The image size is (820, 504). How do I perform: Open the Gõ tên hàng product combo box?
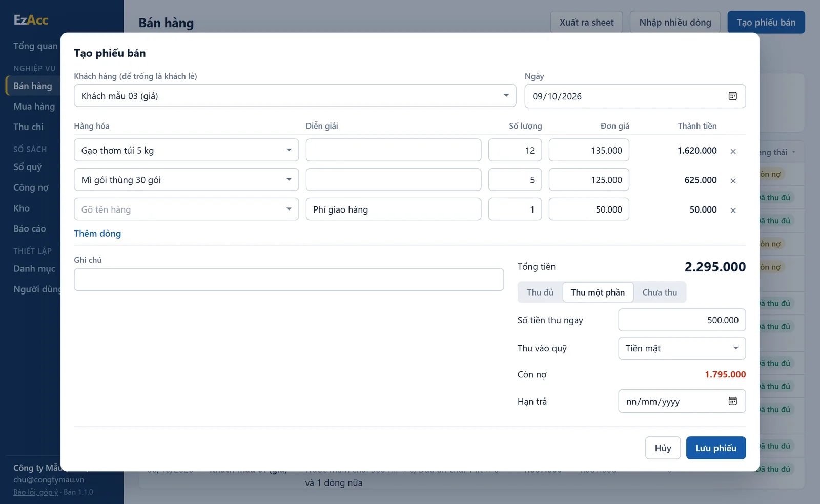click(x=186, y=209)
